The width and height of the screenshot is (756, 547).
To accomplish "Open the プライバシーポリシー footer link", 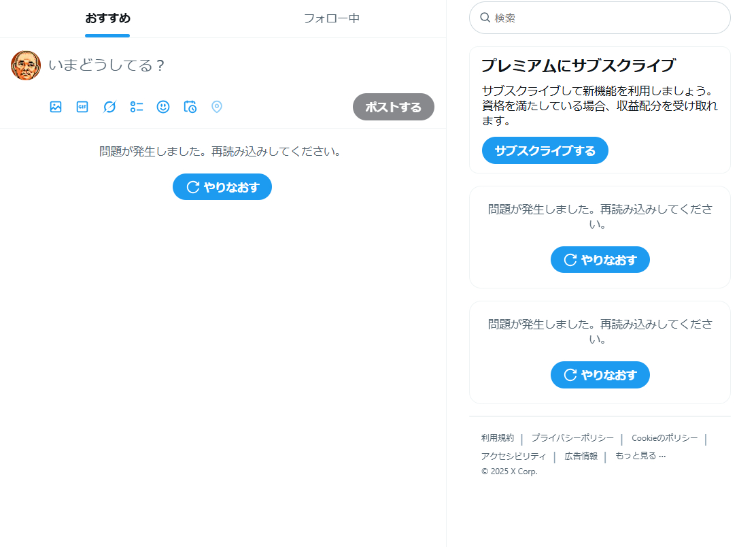I will pyautogui.click(x=572, y=438).
